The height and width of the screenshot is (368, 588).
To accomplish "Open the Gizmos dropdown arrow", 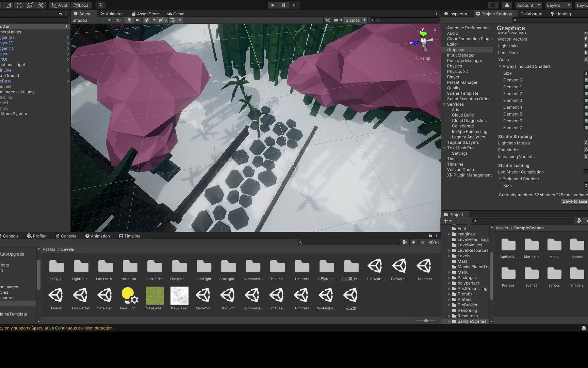I will 364,20.
